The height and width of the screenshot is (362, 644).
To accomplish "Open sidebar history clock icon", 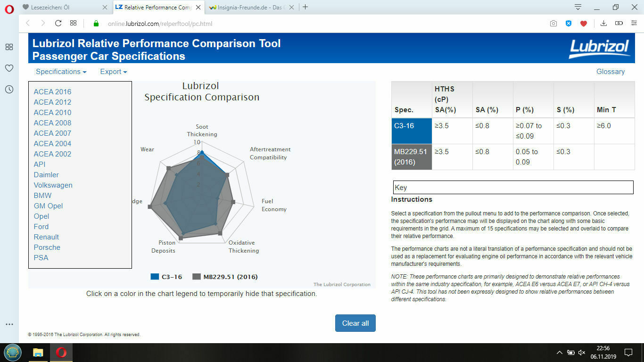I will click(9, 89).
